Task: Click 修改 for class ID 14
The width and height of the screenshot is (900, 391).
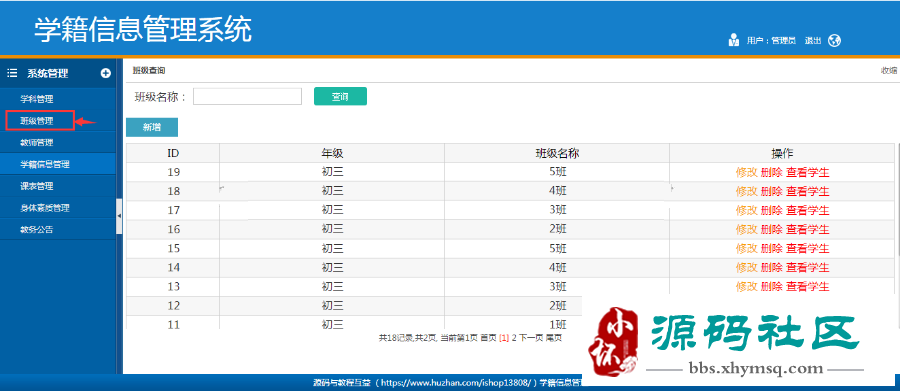Action: click(746, 268)
